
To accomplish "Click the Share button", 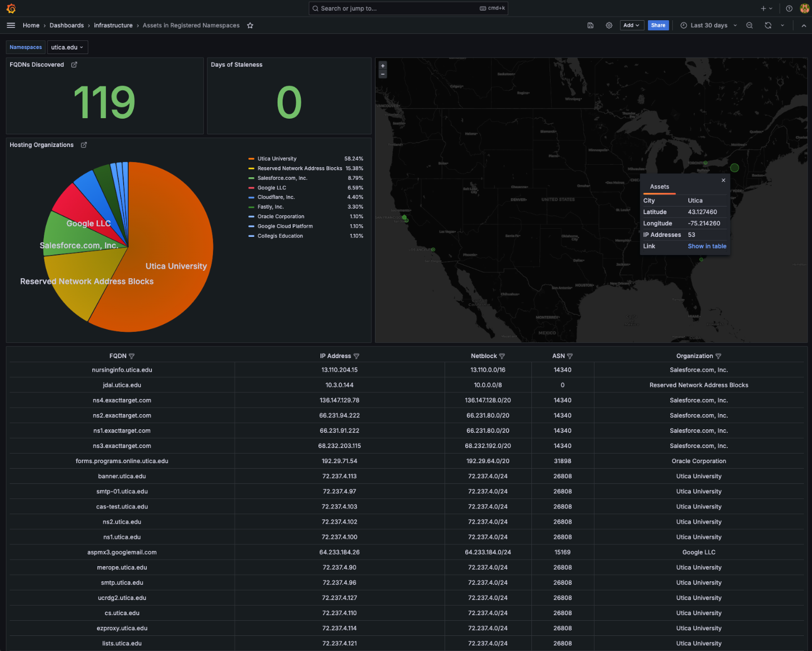I will pos(658,25).
